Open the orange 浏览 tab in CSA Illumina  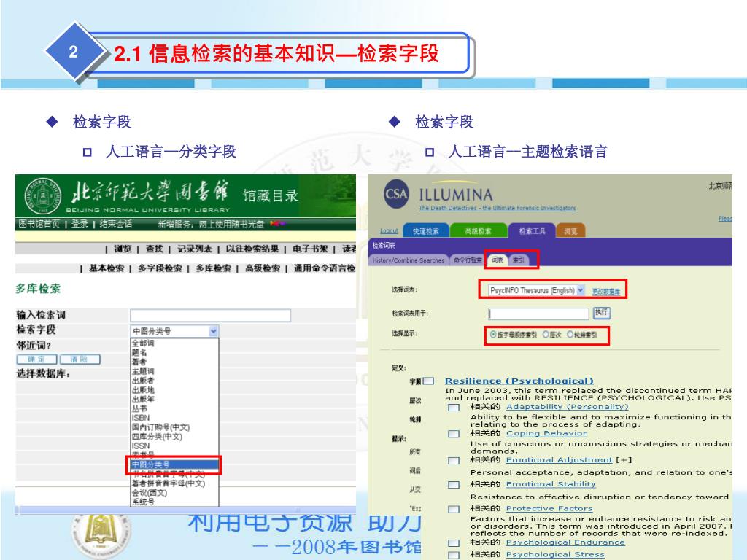tap(570, 230)
